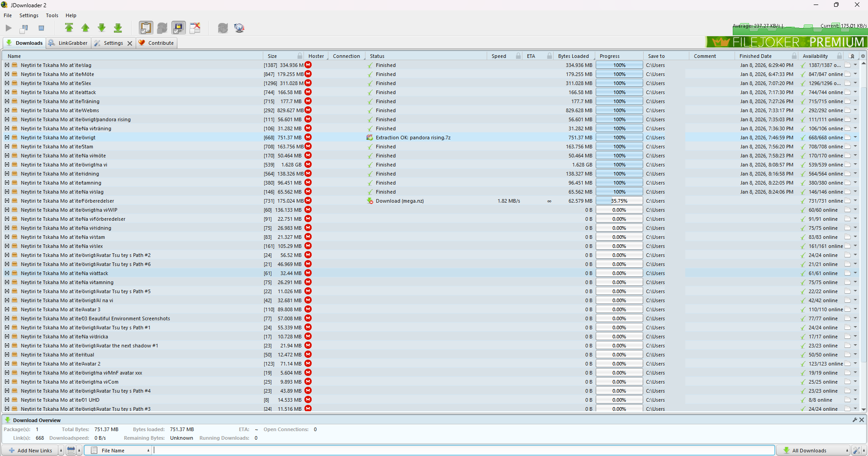This screenshot has height=456, width=868.
Task: Open priority dropdown arrow for 292/292 online row
Action: (x=855, y=110)
